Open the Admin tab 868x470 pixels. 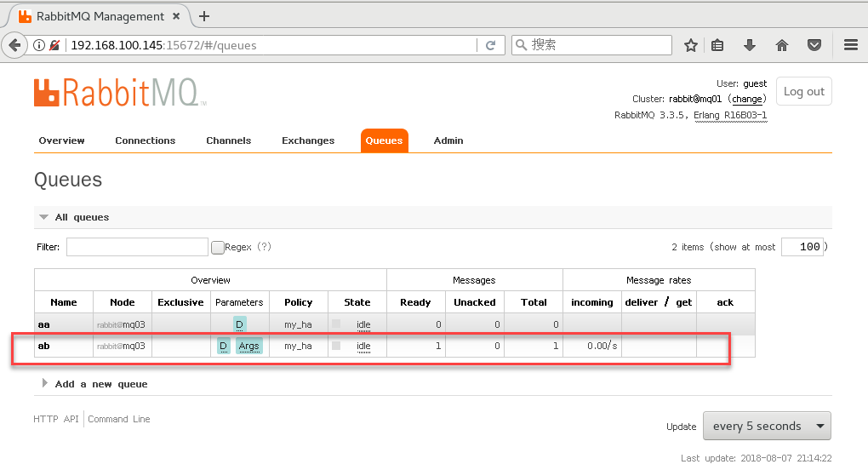(448, 140)
